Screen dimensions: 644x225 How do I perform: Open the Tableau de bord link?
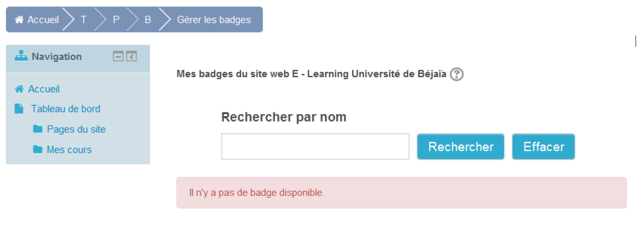point(65,109)
